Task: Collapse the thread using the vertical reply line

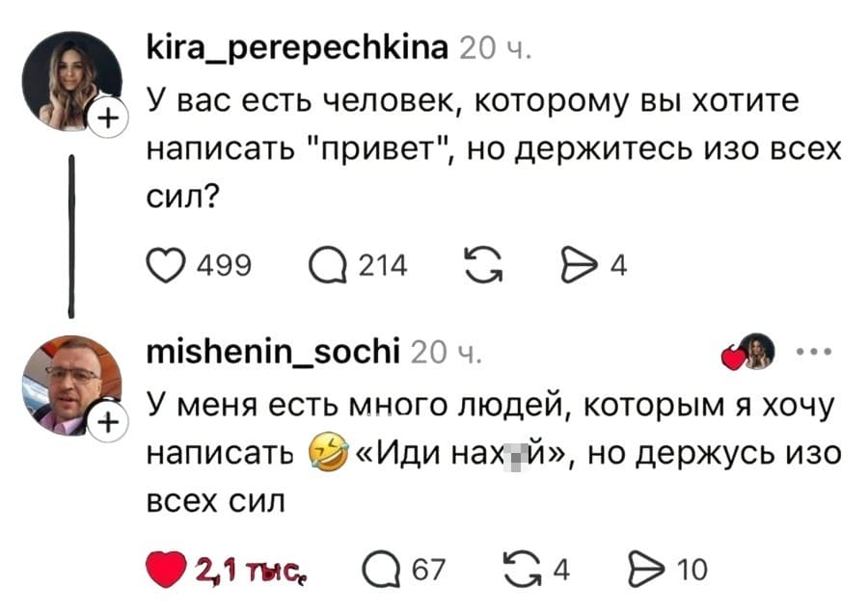Action: pos(74,236)
